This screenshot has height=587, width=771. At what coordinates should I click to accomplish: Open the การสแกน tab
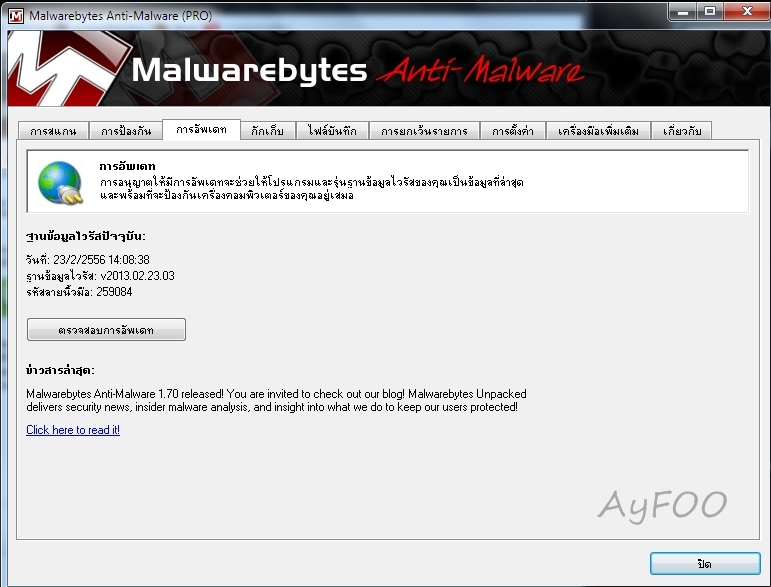coord(53,131)
